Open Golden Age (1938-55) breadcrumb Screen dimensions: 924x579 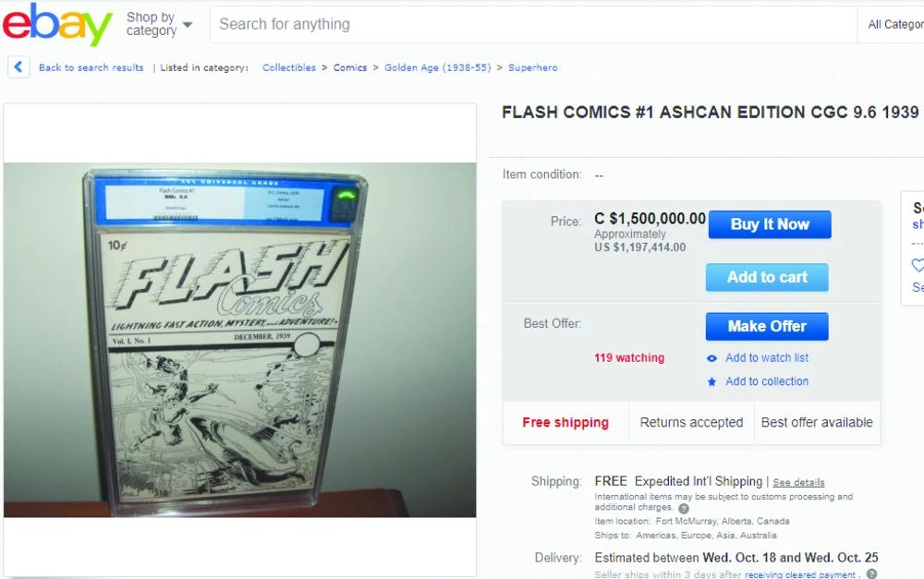pos(438,67)
